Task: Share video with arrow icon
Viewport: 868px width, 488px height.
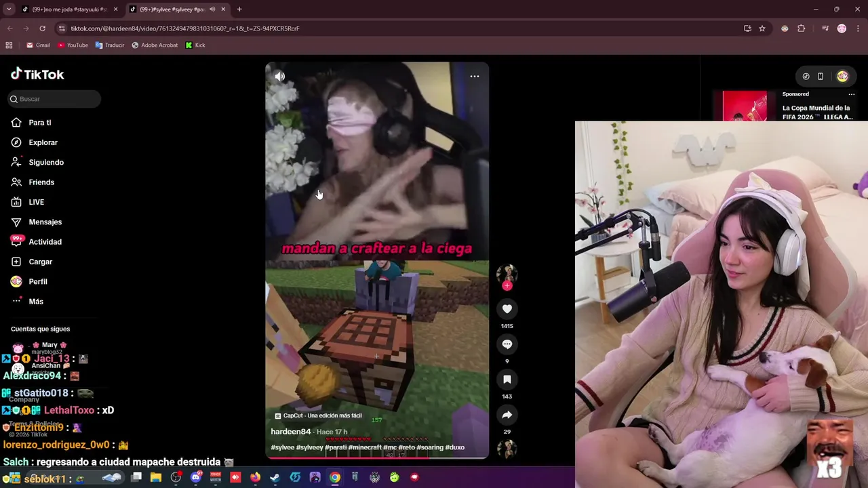Action: (507, 415)
